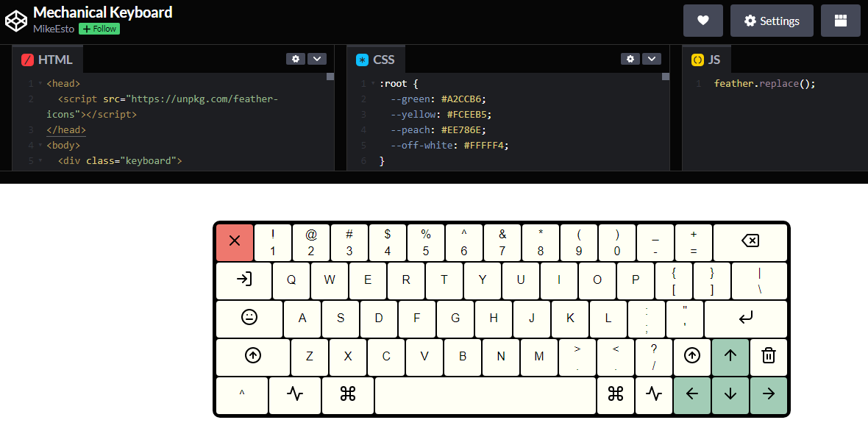868x431 pixels.
Task: Click the right shift circle-arrow key
Action: pos(692,356)
